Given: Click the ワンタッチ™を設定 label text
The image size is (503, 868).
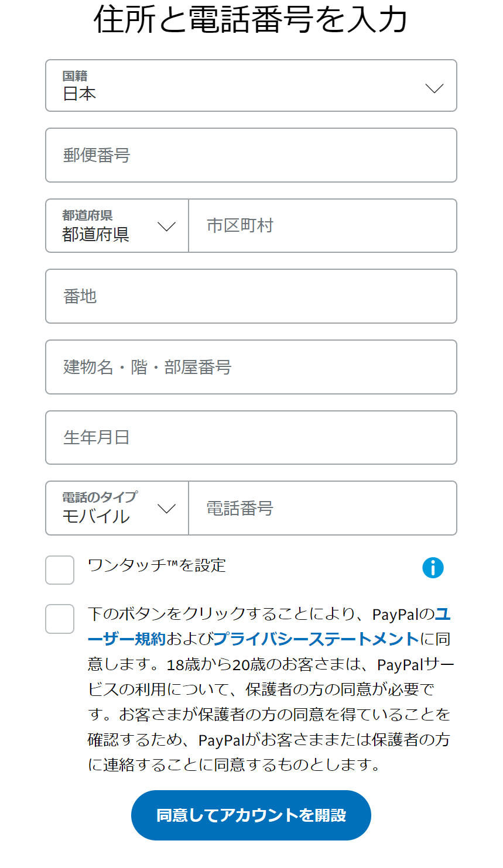Looking at the screenshot, I should 156,565.
